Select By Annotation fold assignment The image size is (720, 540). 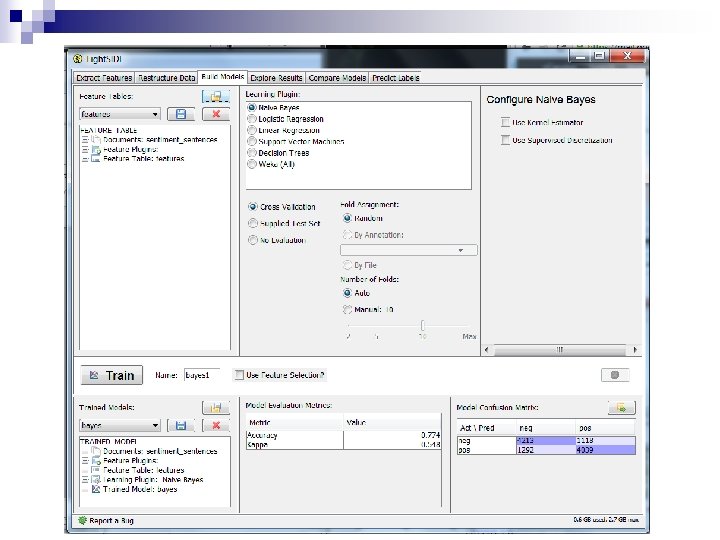(347, 235)
